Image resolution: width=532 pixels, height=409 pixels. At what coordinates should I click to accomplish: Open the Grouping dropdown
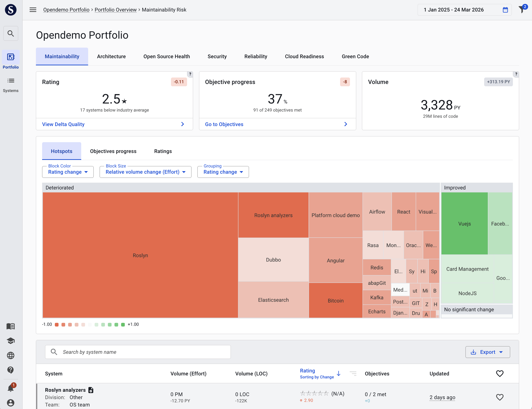(x=223, y=172)
